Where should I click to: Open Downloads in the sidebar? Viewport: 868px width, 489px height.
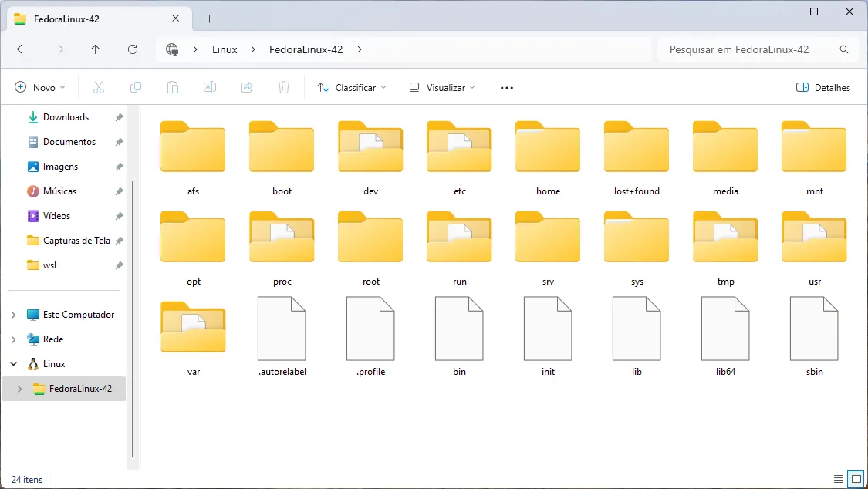click(66, 117)
